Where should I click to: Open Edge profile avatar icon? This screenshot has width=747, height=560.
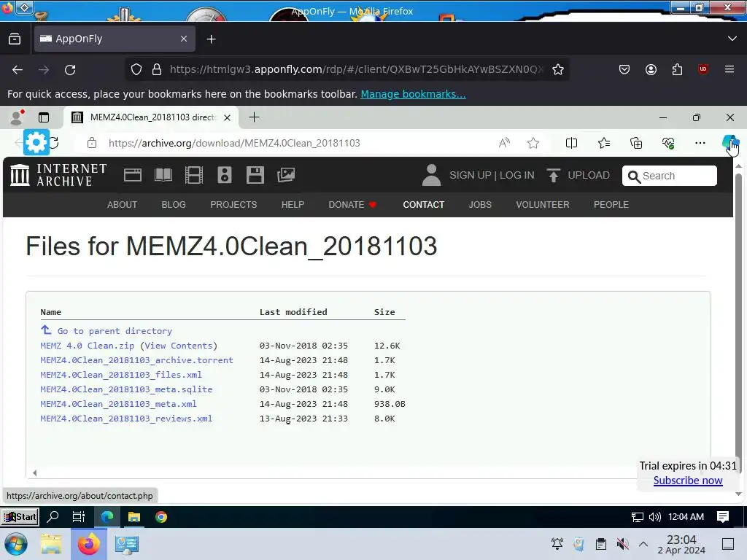[x=18, y=117]
